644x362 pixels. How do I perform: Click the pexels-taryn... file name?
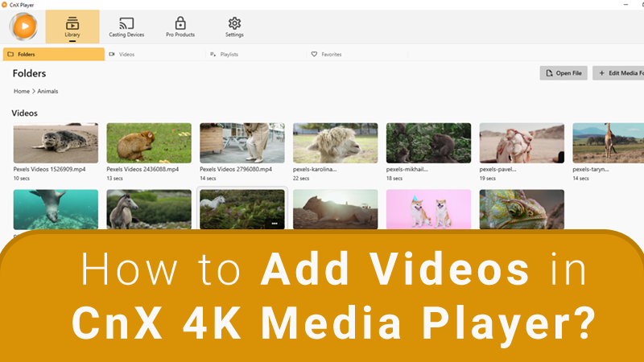click(x=591, y=169)
